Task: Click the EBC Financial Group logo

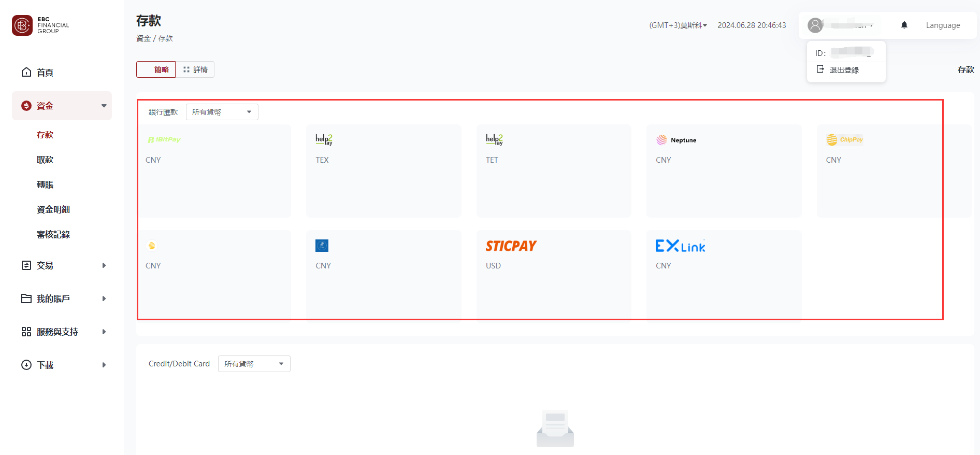Action: coord(40,25)
